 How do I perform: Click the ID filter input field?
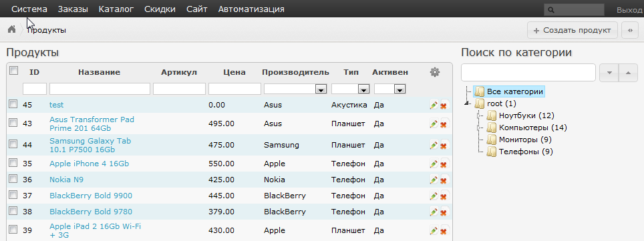pos(35,89)
